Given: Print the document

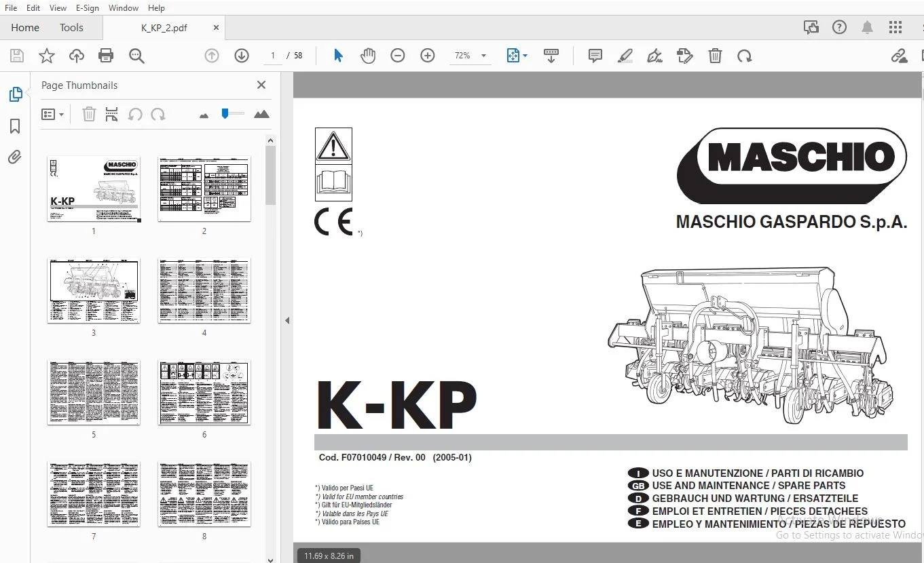Looking at the screenshot, I should point(106,56).
